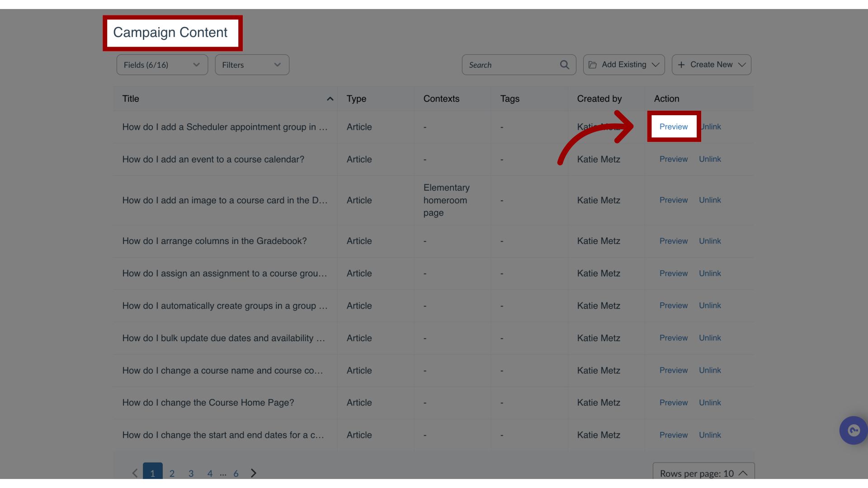Click the Filters dropdown chevron
Screen dimensions: 868x488
click(277, 64)
